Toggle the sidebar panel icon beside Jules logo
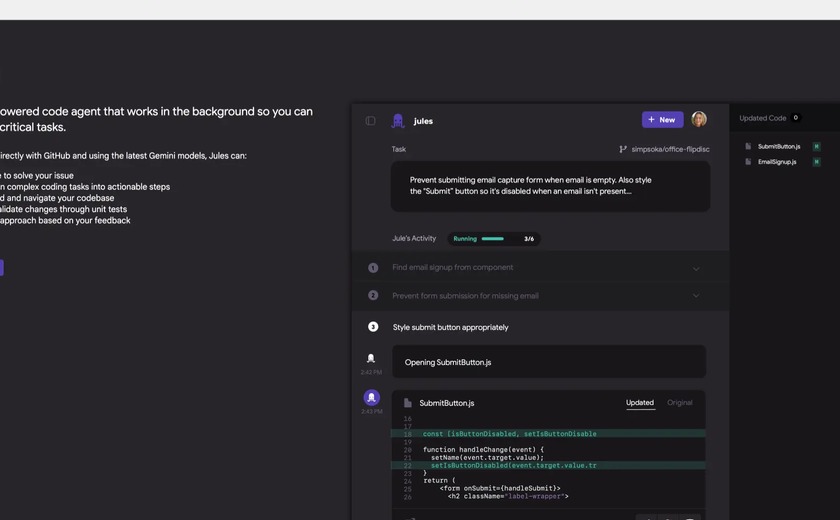The image size is (840, 520). 370,121
